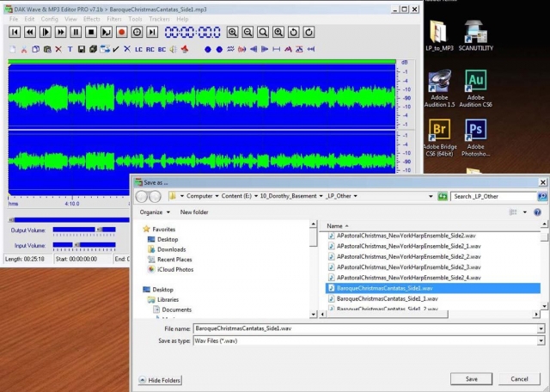Open the Filters menu

(114, 19)
